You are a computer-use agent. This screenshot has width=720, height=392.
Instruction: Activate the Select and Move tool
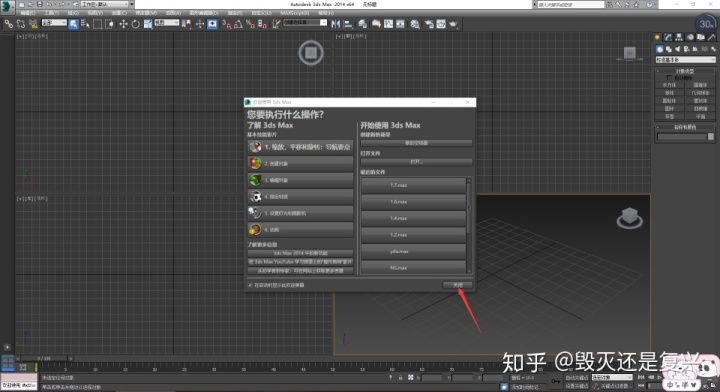pyautogui.click(x=123, y=24)
